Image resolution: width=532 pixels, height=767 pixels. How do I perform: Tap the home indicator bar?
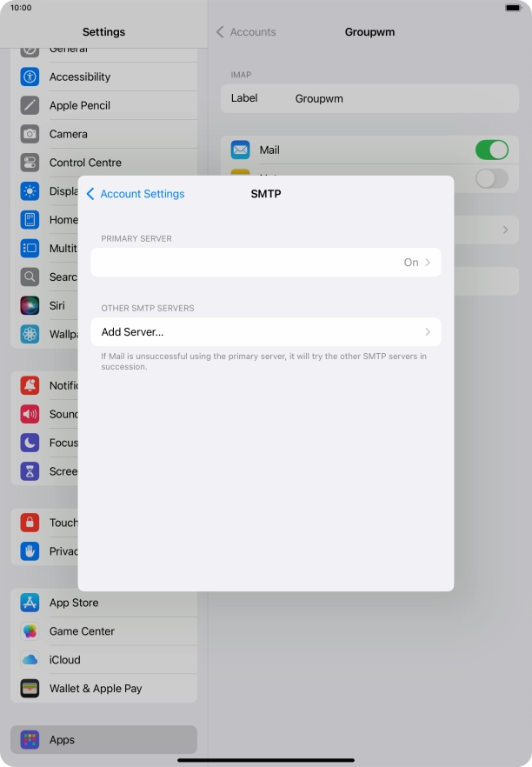(x=266, y=760)
